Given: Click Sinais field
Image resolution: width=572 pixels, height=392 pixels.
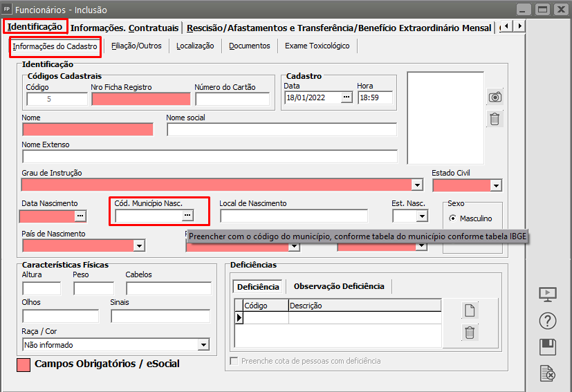Looking at the screenshot, I should click(160, 316).
